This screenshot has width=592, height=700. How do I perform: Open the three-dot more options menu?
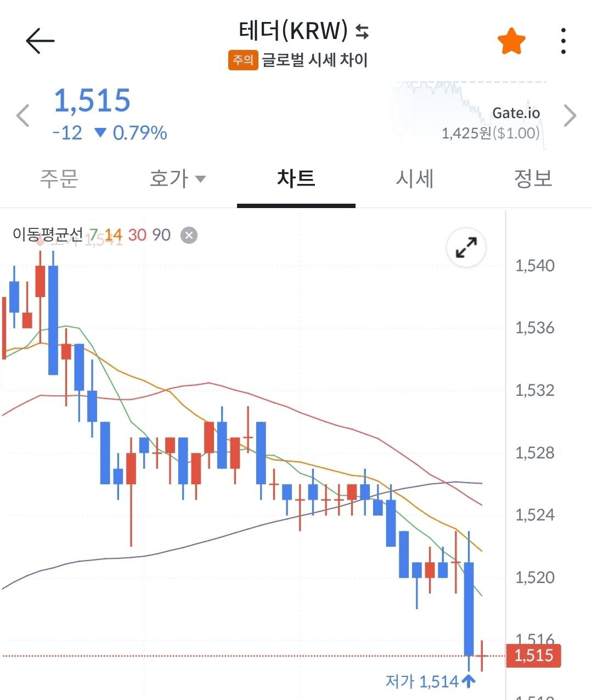tap(563, 41)
